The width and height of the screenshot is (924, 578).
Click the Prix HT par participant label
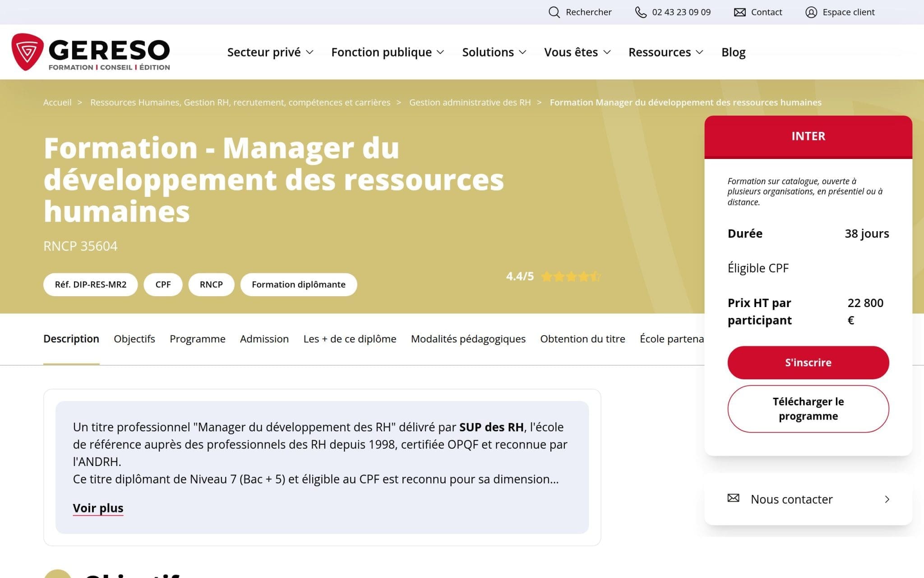pyautogui.click(x=760, y=312)
